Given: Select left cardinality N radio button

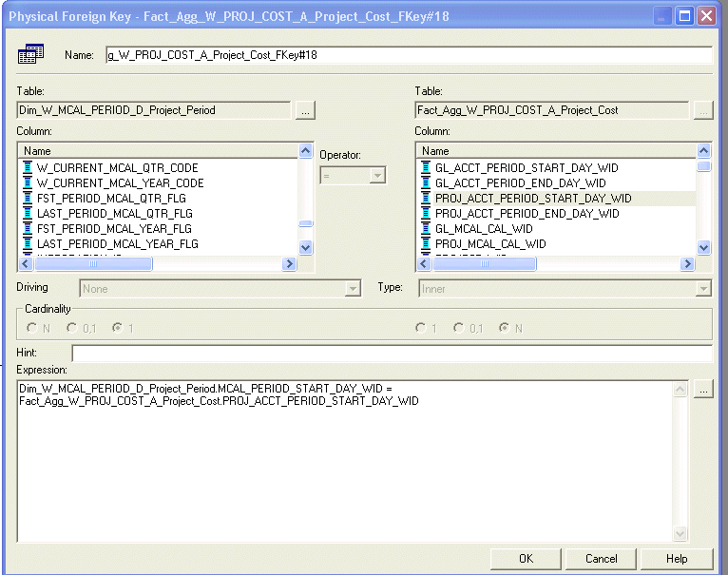Looking at the screenshot, I should coord(32,328).
